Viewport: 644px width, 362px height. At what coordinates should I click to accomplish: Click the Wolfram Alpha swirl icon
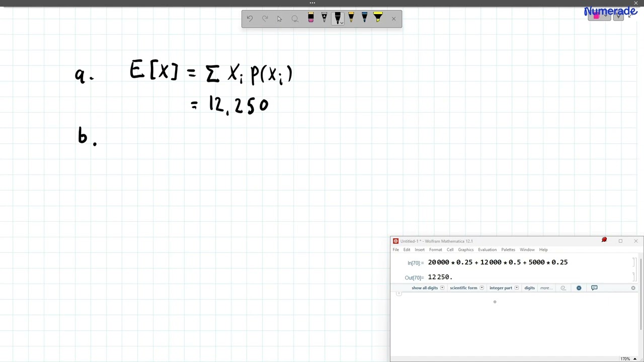coord(563,288)
